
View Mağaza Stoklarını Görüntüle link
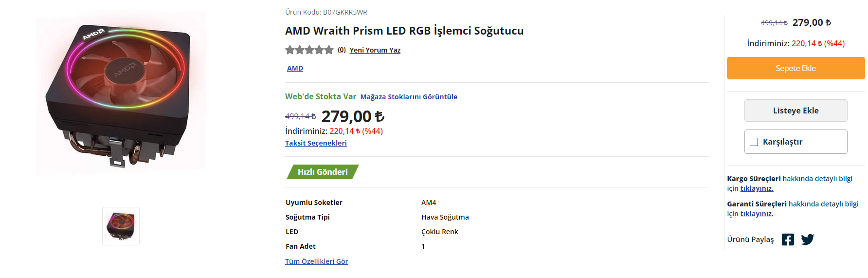409,97
